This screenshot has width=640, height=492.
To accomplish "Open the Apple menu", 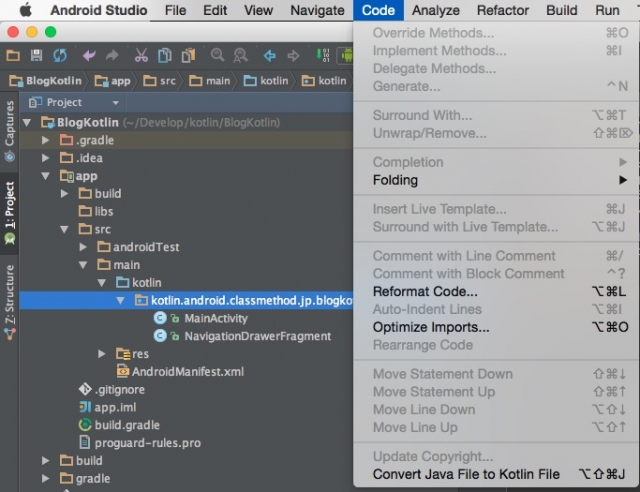I will (26, 11).
